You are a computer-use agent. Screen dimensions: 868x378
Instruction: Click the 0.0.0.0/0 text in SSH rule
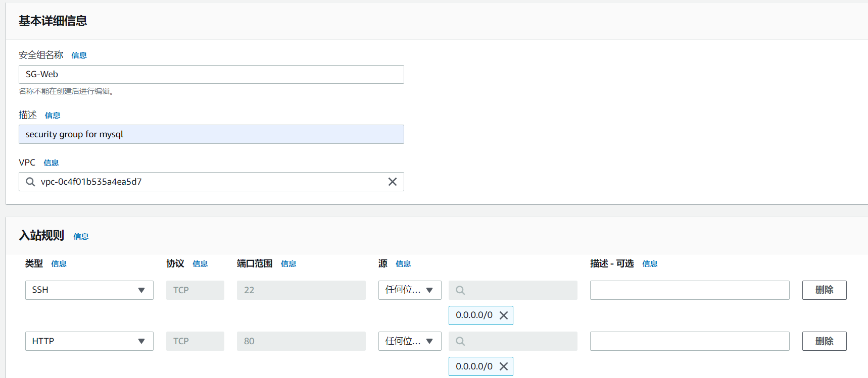pos(474,315)
